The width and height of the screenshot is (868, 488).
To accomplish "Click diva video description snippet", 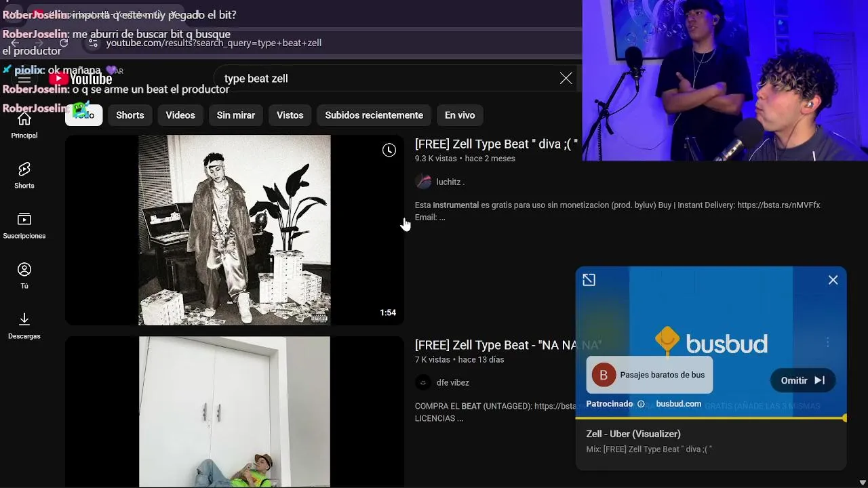I will coord(618,211).
